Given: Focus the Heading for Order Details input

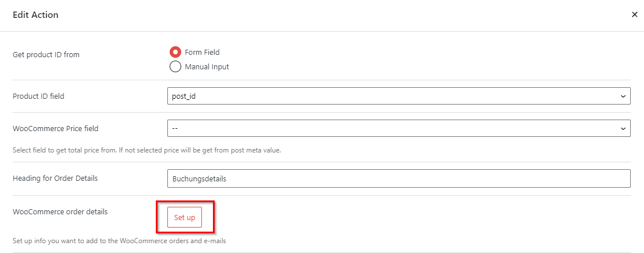Looking at the screenshot, I should tap(398, 178).
